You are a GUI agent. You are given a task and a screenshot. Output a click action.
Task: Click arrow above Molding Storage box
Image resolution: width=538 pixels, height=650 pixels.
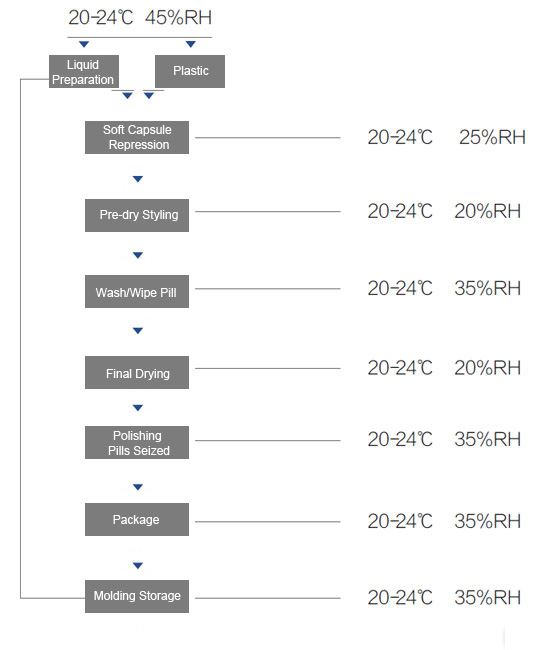pos(138,565)
